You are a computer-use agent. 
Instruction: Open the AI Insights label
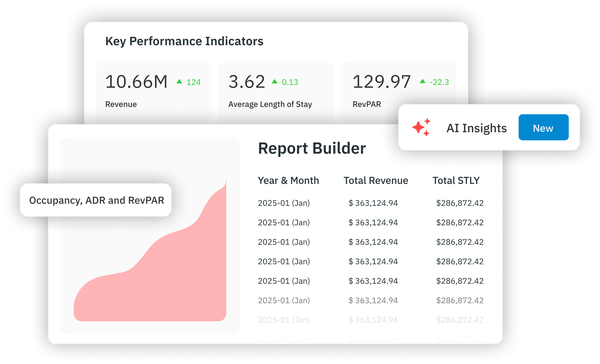point(476,128)
